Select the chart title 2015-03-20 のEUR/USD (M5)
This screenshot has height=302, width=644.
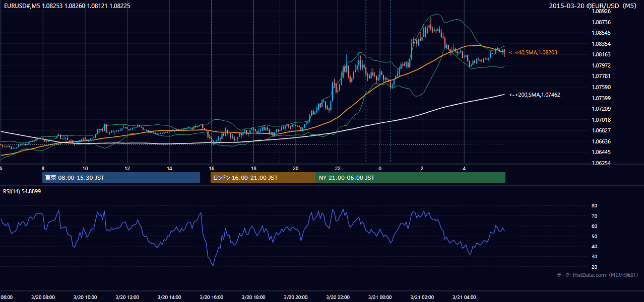[594, 6]
